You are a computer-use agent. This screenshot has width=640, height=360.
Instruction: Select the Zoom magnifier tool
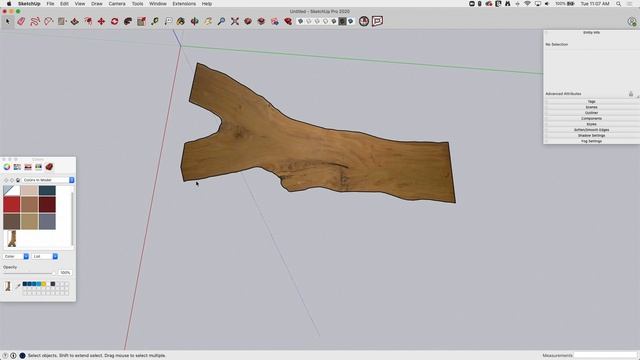[221, 21]
